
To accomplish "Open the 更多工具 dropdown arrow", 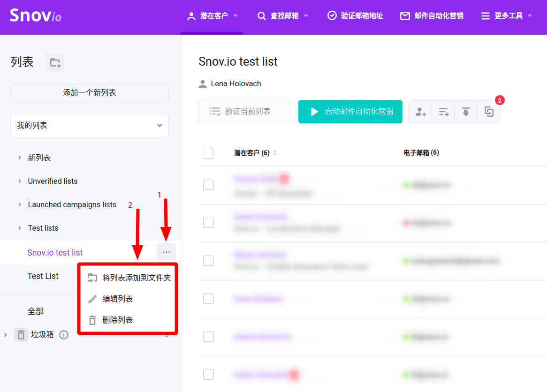I will pyautogui.click(x=530, y=15).
